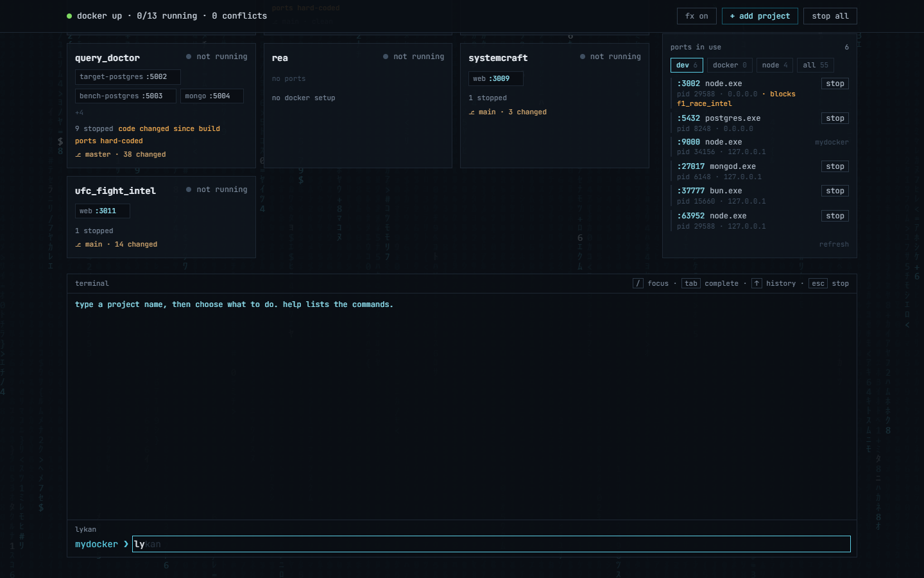Click systemcraft's not running status dot
924x578 pixels.
point(583,57)
